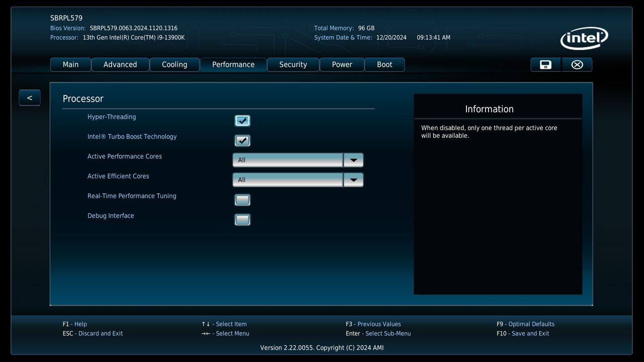The image size is (644, 362).
Task: Open the Power tab
Action: 342,64
